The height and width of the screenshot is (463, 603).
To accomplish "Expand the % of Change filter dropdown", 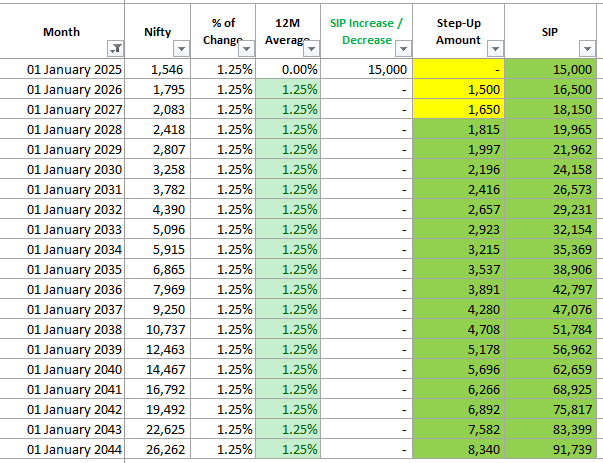I will point(247,48).
